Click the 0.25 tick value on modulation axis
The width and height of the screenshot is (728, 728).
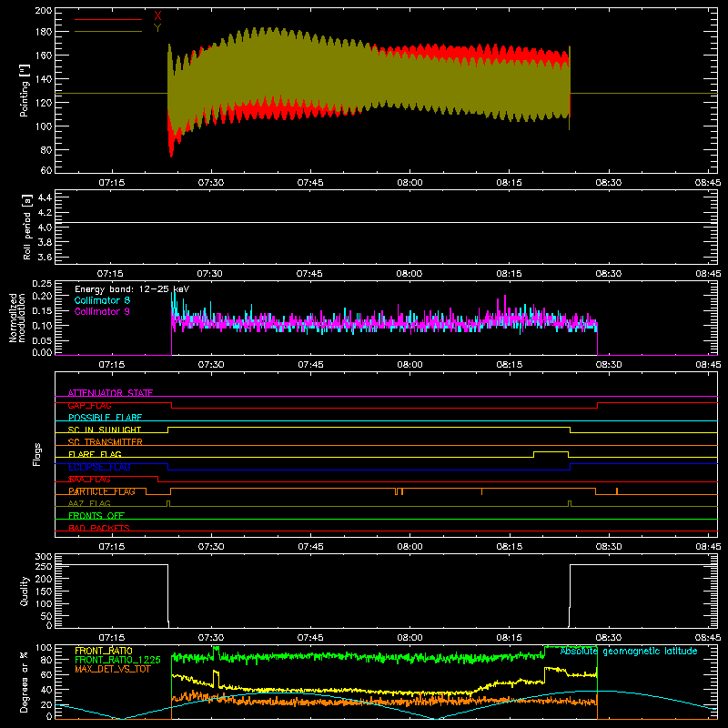click(42, 284)
